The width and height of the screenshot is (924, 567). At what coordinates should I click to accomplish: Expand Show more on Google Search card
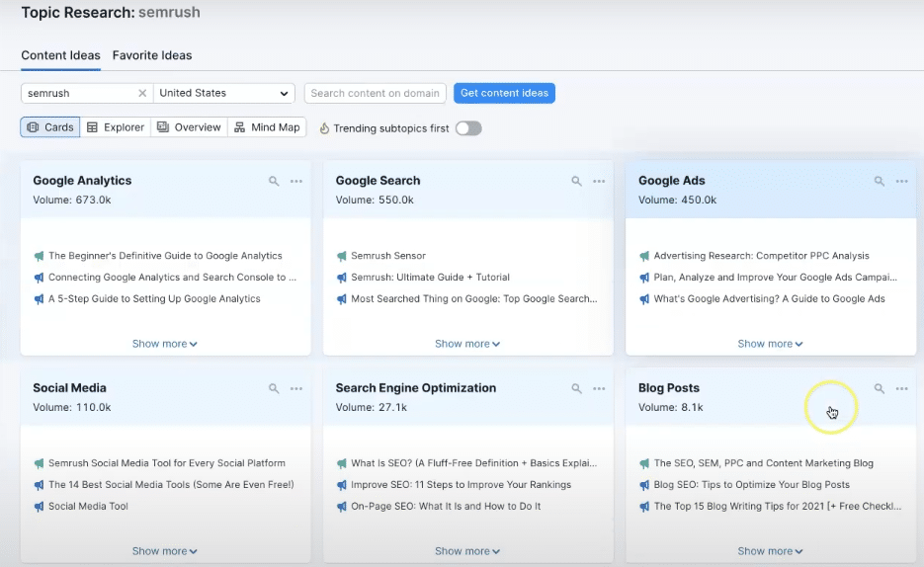[467, 344]
